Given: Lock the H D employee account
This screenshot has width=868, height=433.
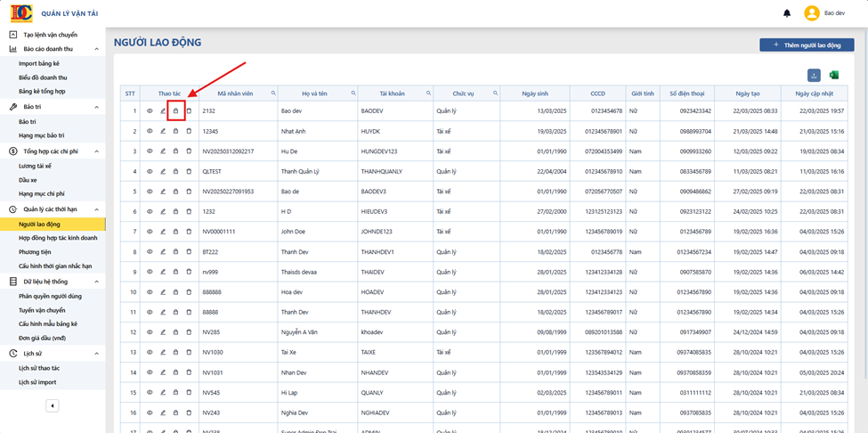Looking at the screenshot, I should (x=176, y=211).
